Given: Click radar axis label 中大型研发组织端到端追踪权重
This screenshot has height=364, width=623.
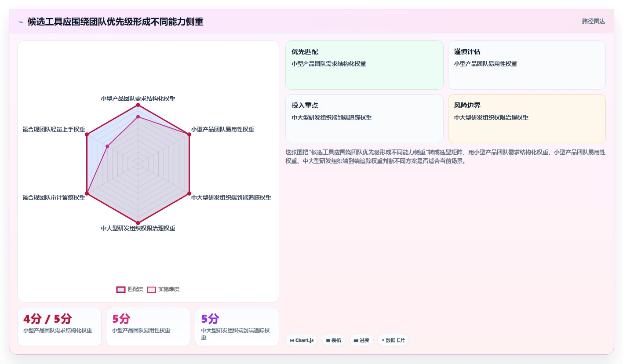Looking at the screenshot, I should point(231,197).
